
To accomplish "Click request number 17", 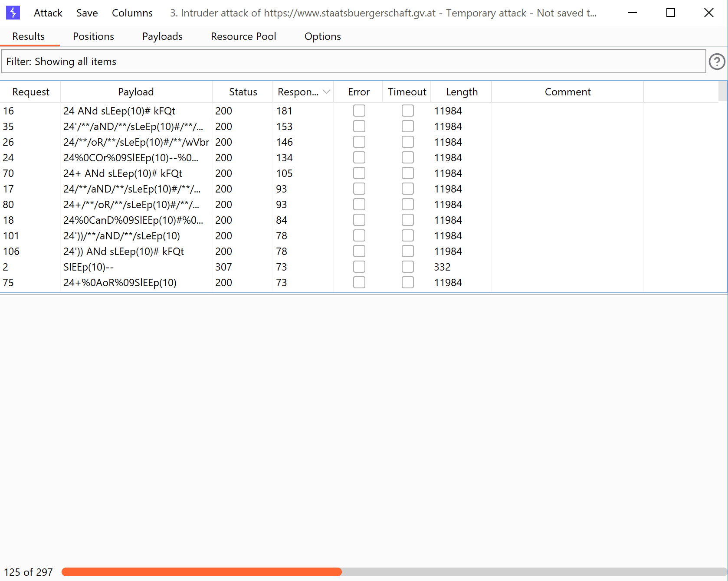I will [x=8, y=189].
